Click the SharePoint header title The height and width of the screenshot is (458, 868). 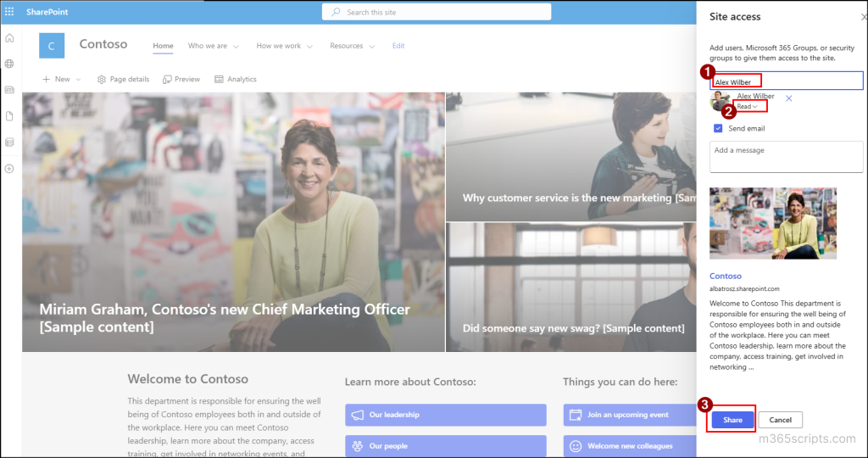tap(47, 12)
